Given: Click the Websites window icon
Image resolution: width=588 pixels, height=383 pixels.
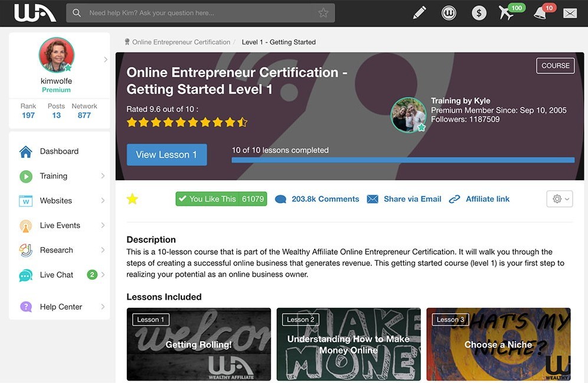Looking at the screenshot, I should tap(26, 201).
